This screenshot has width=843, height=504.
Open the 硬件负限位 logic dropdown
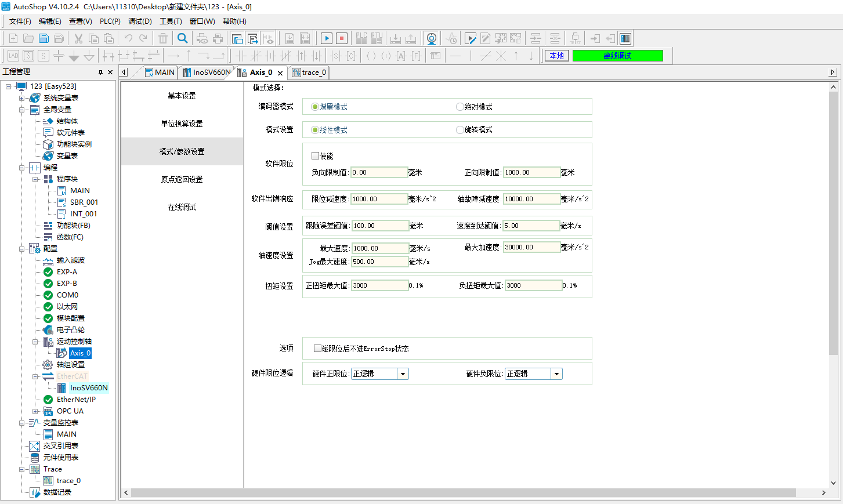pyautogui.click(x=556, y=374)
